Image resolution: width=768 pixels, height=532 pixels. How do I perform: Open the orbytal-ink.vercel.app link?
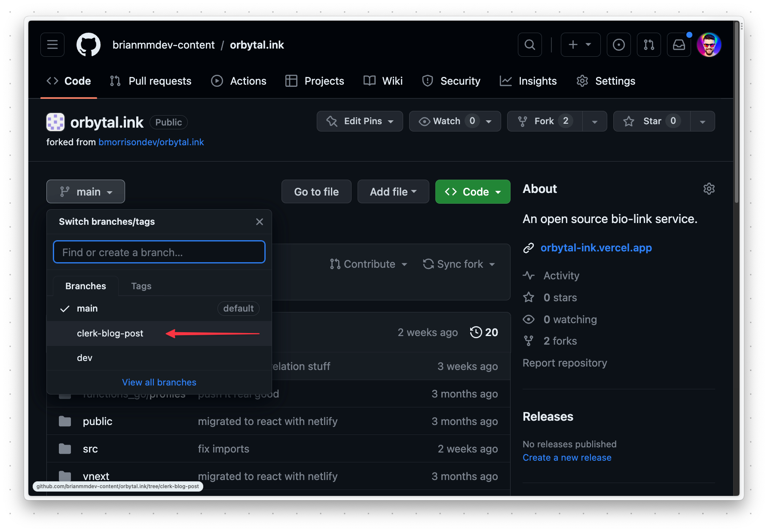click(x=596, y=248)
